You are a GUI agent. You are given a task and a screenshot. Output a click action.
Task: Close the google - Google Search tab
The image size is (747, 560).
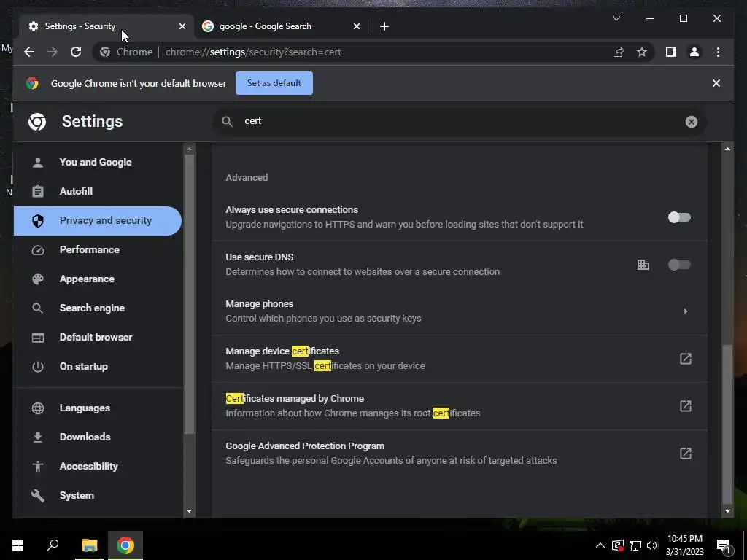coord(356,26)
